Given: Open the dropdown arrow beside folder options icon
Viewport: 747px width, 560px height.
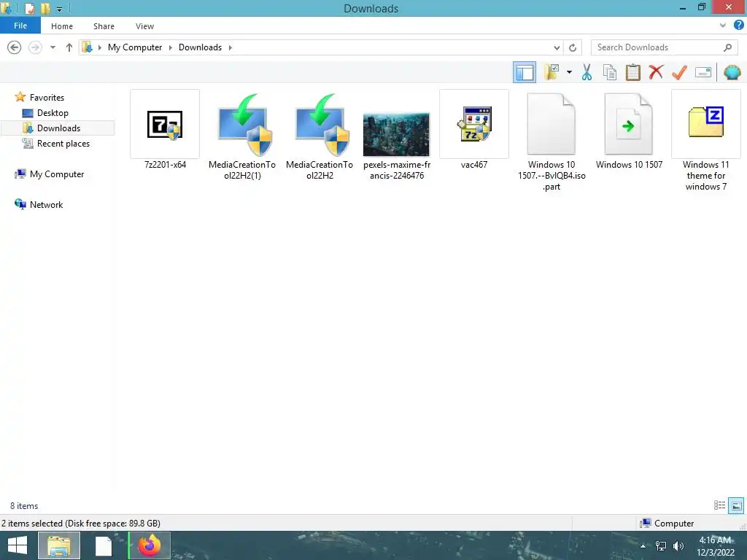Looking at the screenshot, I should pos(569,72).
